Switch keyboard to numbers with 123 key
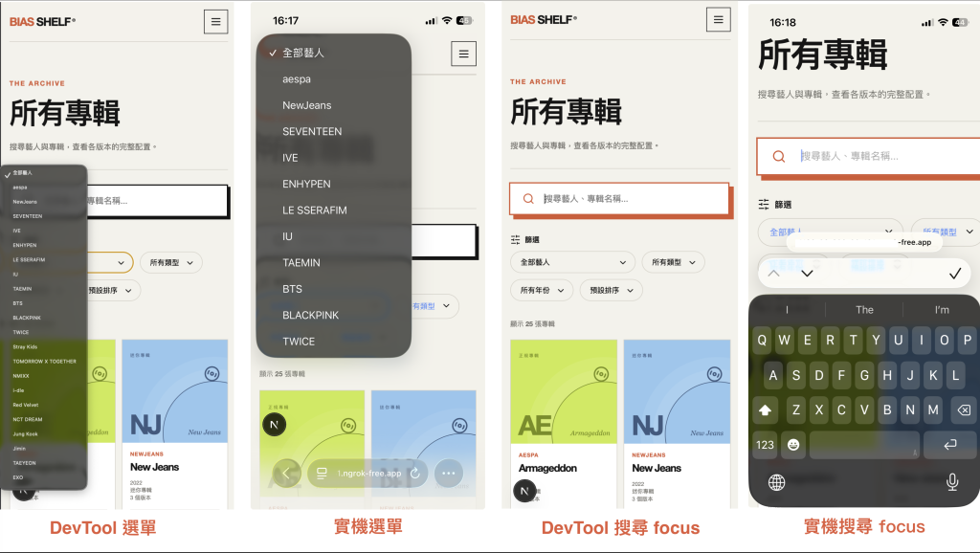980x553 pixels. pos(765,444)
